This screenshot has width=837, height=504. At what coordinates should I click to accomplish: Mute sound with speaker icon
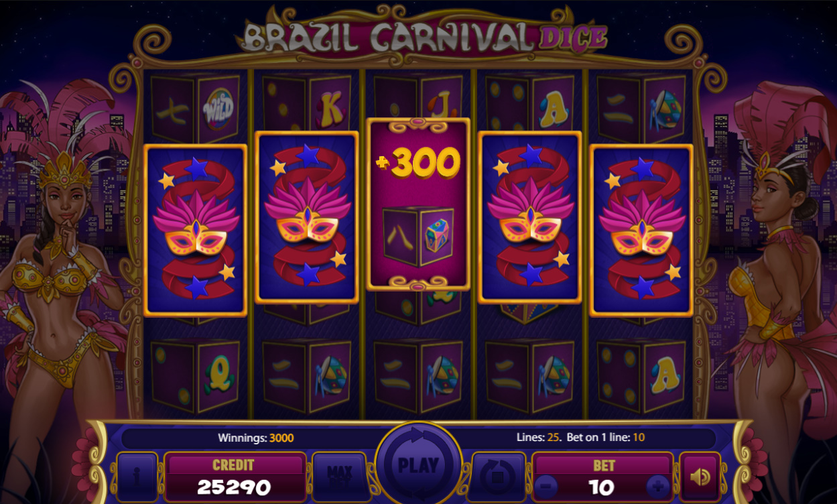click(x=700, y=477)
